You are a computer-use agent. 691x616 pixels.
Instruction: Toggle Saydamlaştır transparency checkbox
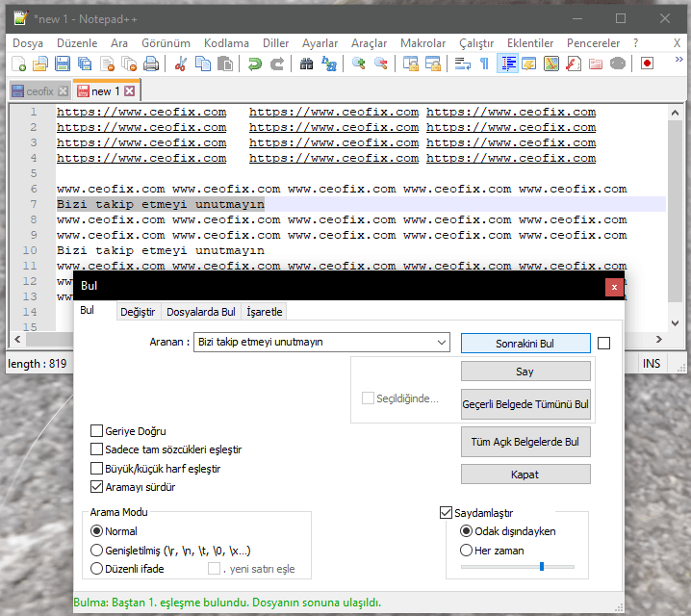pyautogui.click(x=446, y=513)
